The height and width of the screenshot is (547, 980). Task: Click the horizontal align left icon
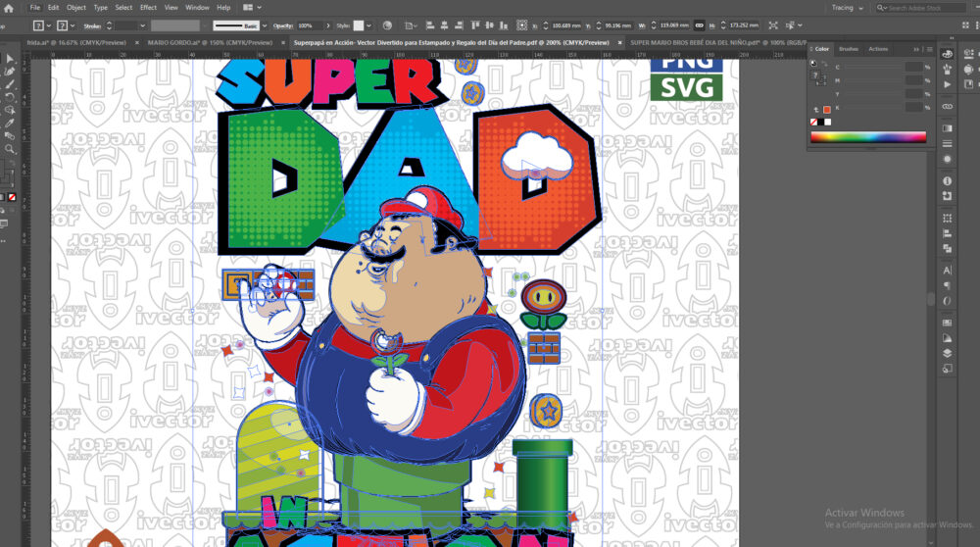coord(430,25)
